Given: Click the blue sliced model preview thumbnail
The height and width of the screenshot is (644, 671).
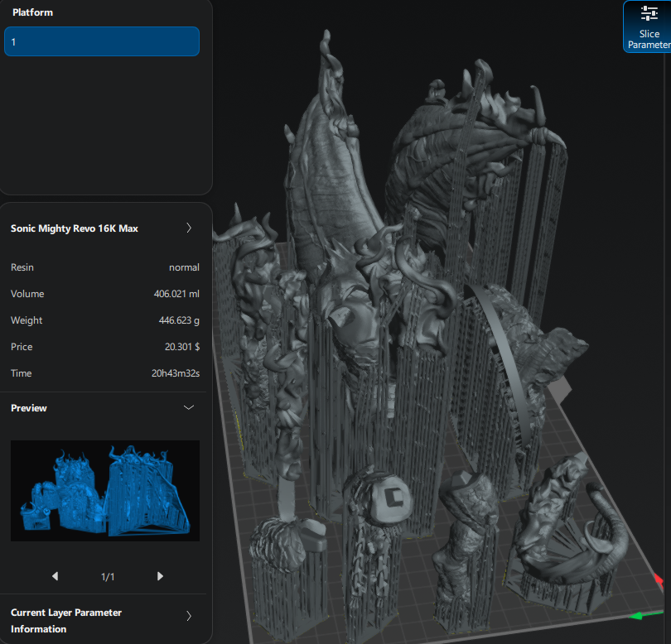Looking at the screenshot, I should coord(105,491).
